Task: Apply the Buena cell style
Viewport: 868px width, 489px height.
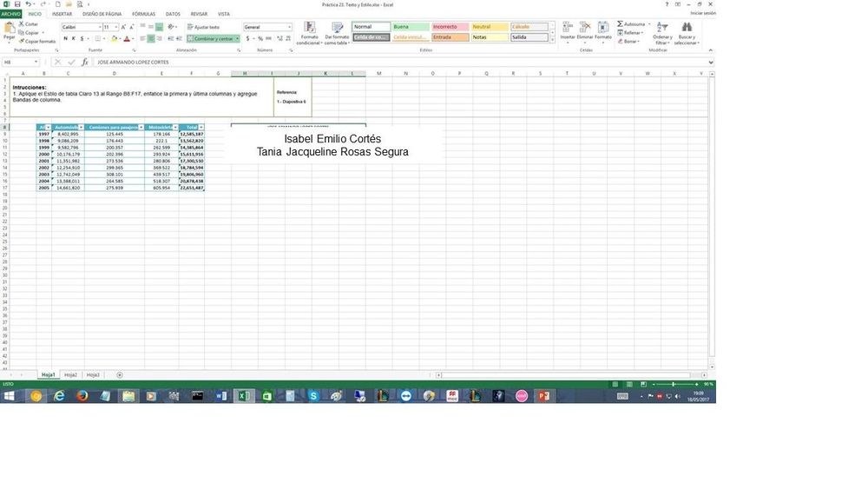Action: [x=410, y=27]
